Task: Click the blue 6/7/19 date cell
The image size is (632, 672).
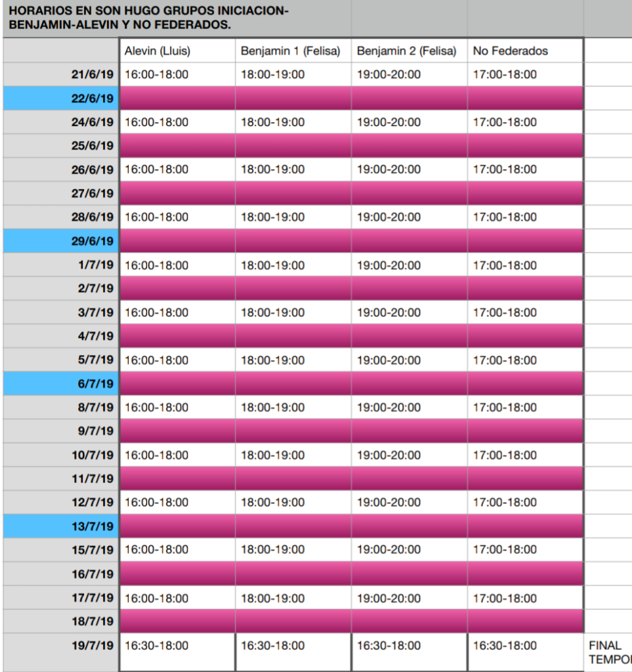Action: pos(61,383)
